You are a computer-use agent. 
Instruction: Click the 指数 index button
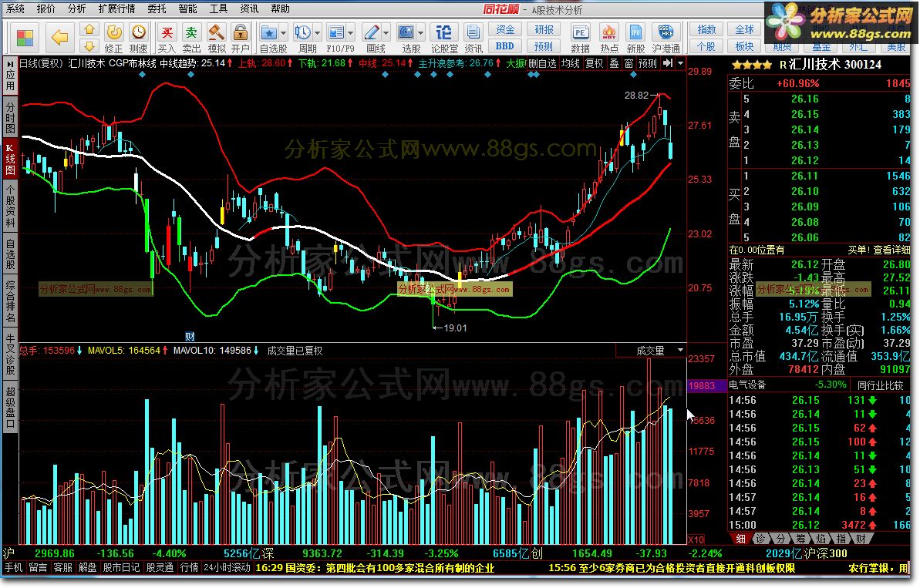coord(706,30)
